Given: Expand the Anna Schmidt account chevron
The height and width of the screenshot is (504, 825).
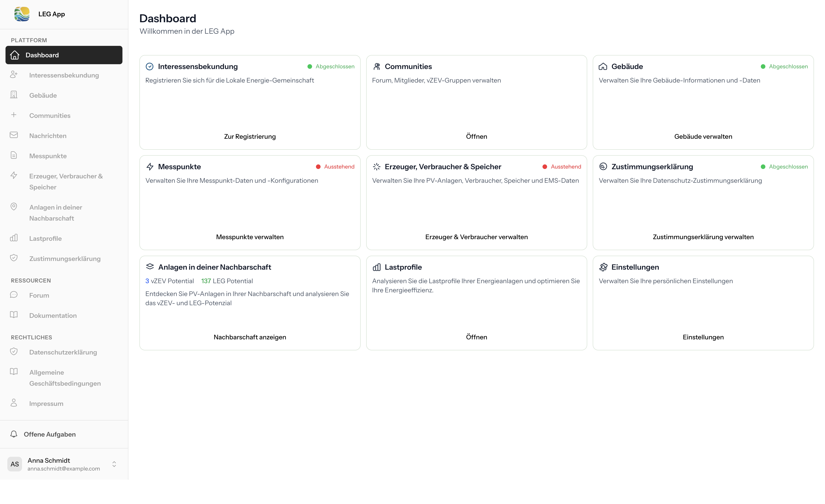Looking at the screenshot, I should coord(114,464).
